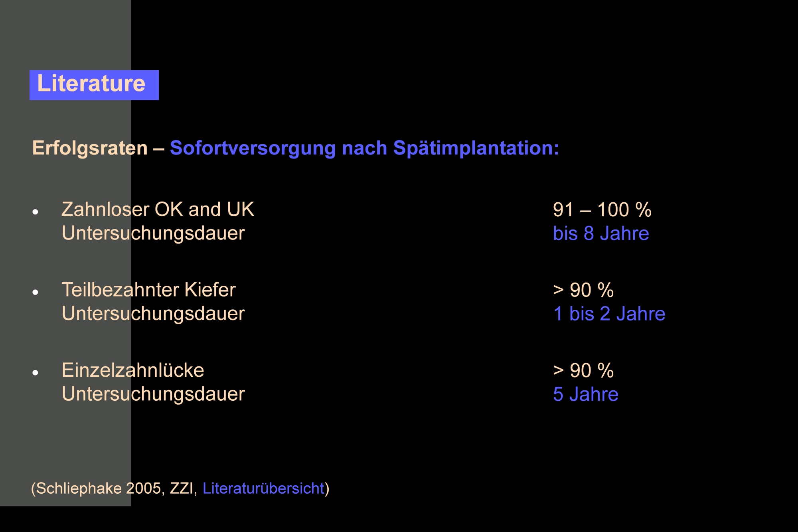Click the blue Sofortversorgung nach Spätimplantation heading

coord(364,148)
